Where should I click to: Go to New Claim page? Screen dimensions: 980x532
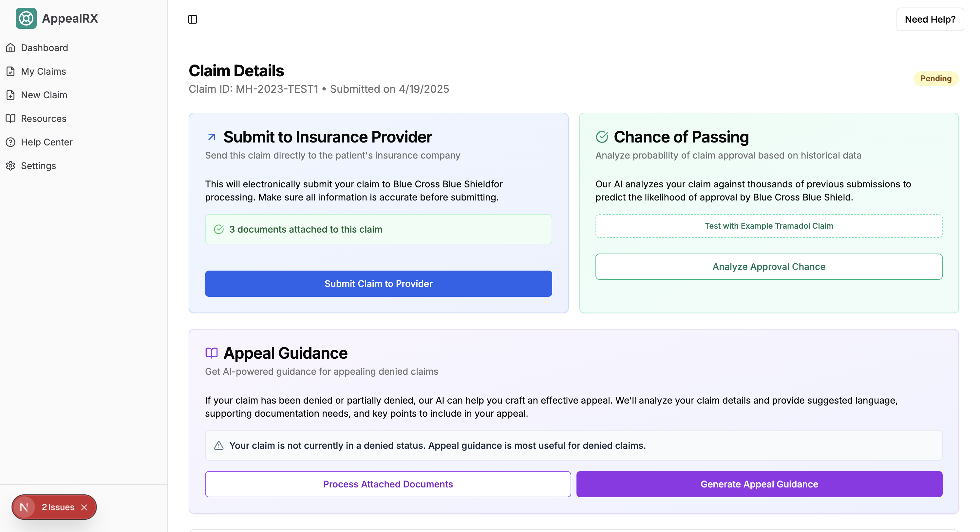click(44, 95)
